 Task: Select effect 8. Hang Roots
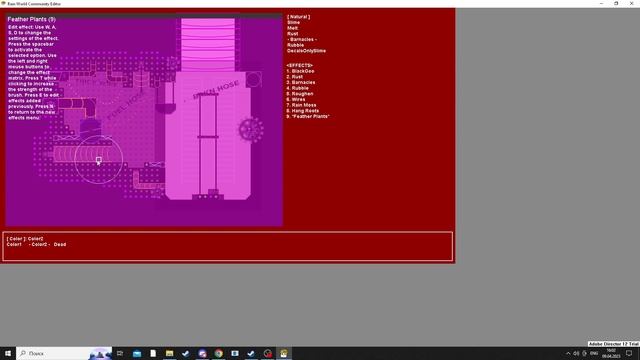point(303,111)
